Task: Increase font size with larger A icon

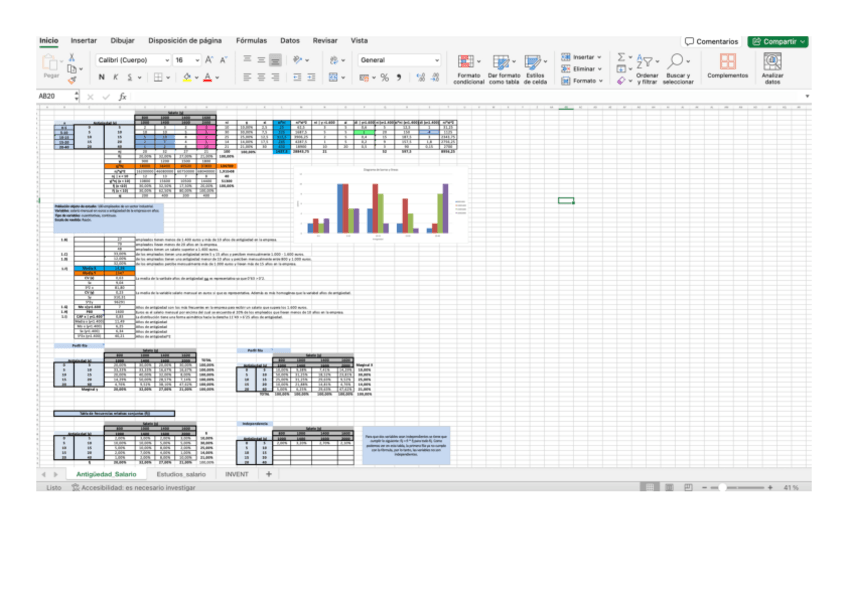Action: coord(209,60)
